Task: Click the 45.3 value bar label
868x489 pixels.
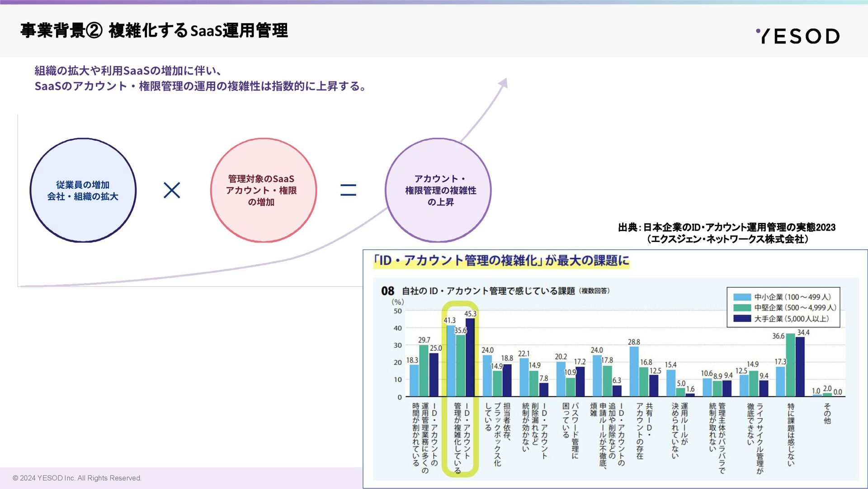Action: 470,313
